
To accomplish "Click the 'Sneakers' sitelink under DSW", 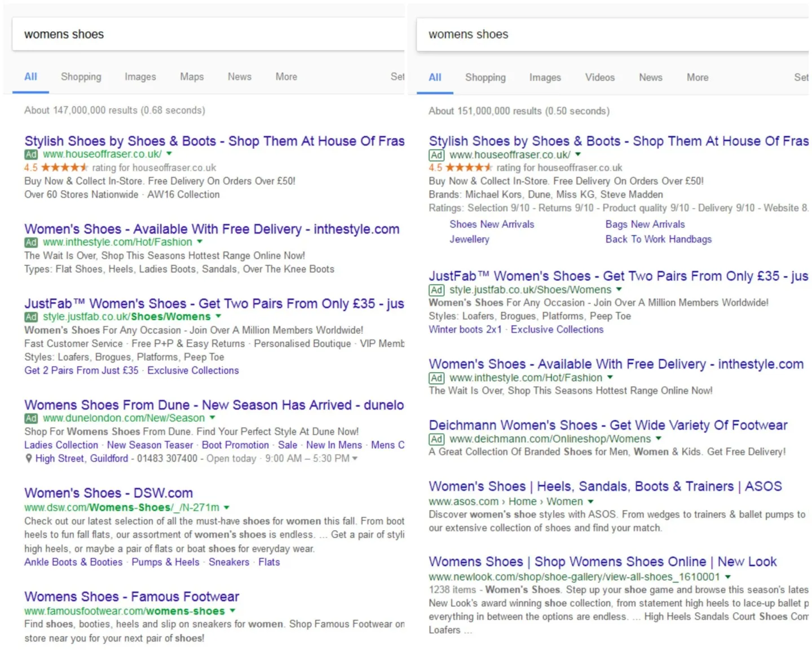I will (x=229, y=562).
